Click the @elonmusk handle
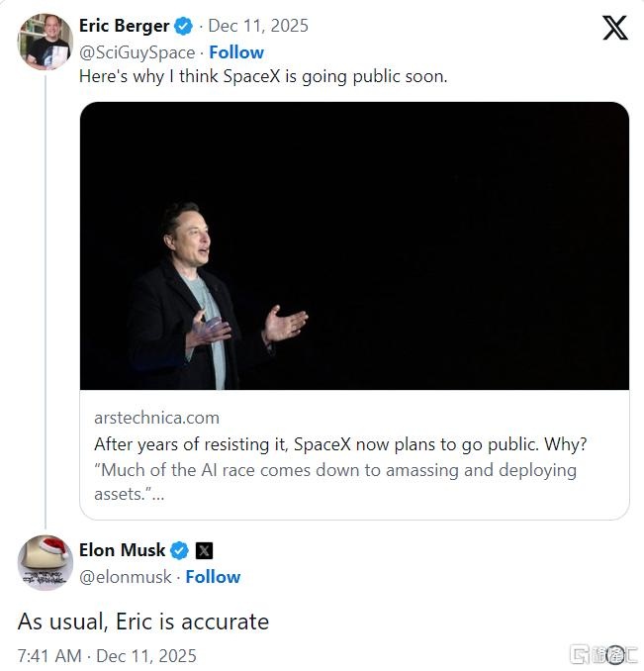The height and width of the screenshot is (671, 644). pos(125,577)
